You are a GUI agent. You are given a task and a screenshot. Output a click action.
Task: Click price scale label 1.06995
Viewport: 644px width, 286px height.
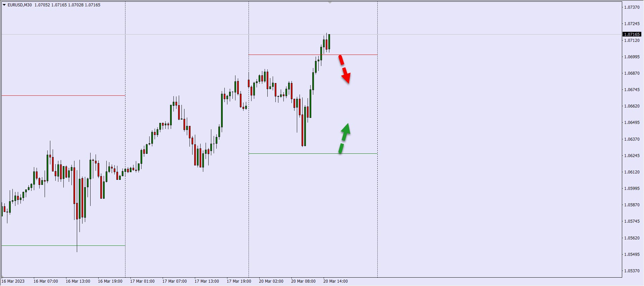[x=632, y=57]
